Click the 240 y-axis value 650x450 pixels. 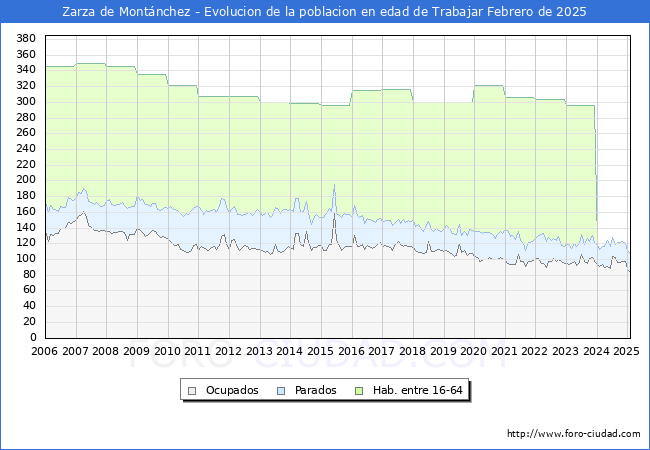[x=26, y=148]
